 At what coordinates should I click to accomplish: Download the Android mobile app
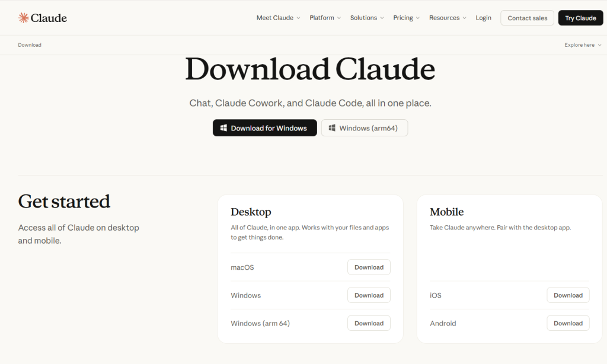coord(568,323)
